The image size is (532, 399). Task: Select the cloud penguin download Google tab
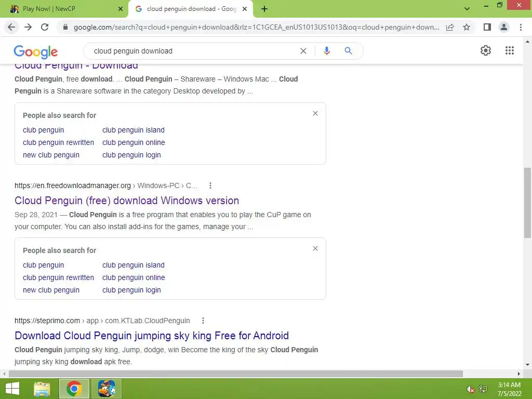191,9
